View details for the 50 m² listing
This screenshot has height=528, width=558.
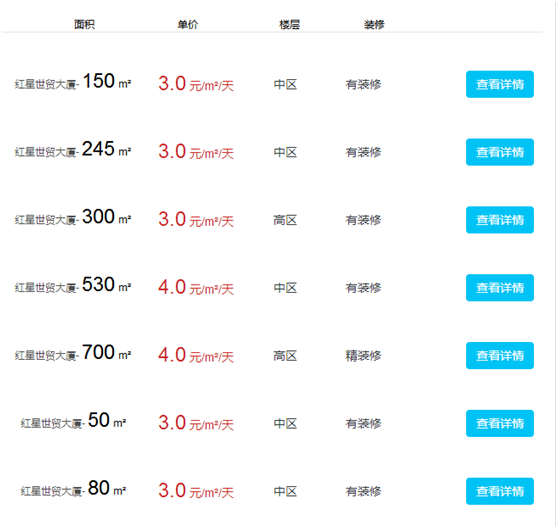click(x=500, y=423)
